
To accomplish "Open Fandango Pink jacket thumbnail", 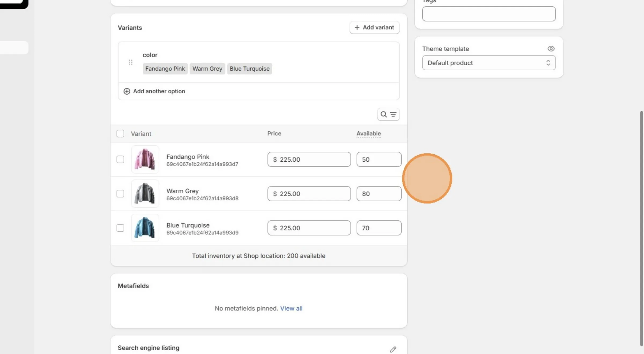I will point(145,159).
